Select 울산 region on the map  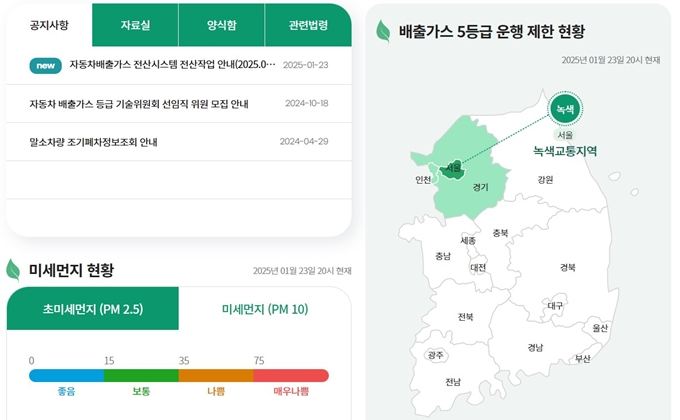click(600, 328)
